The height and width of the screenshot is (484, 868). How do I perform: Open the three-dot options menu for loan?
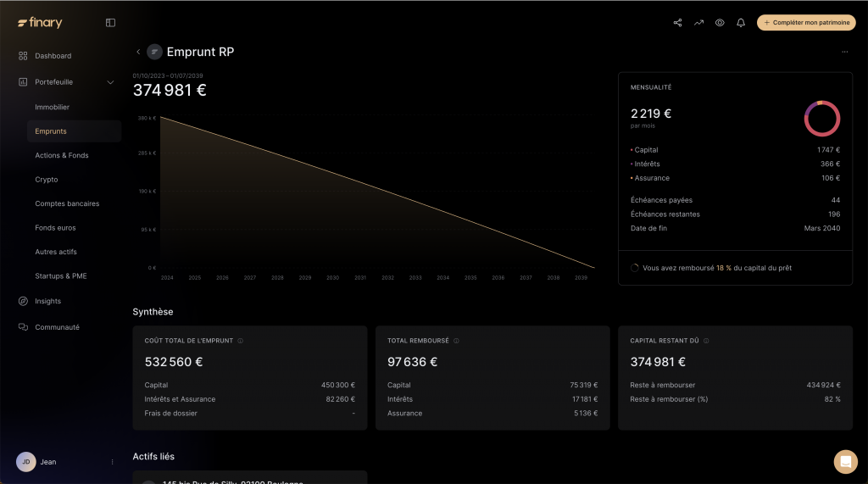(x=845, y=52)
